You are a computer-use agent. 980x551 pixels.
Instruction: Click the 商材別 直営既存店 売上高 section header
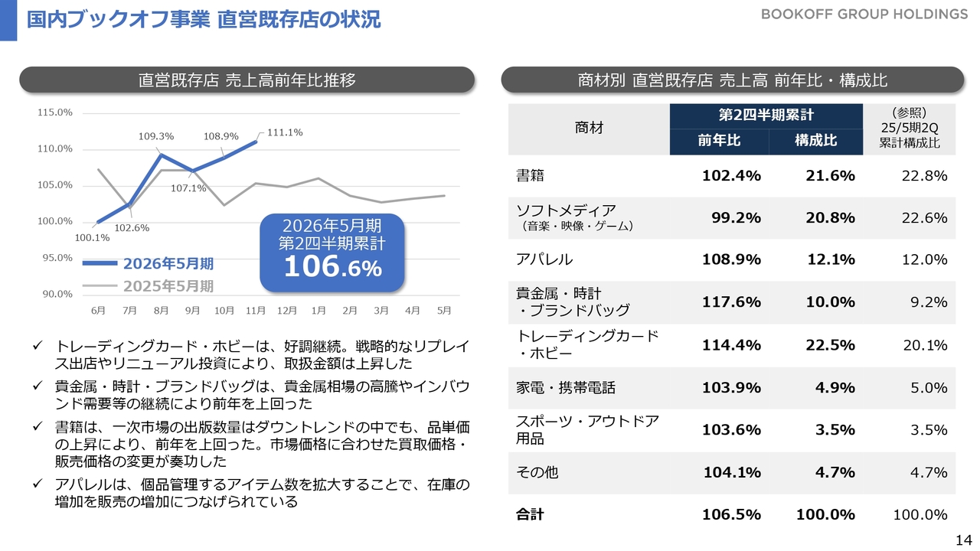pos(732,80)
